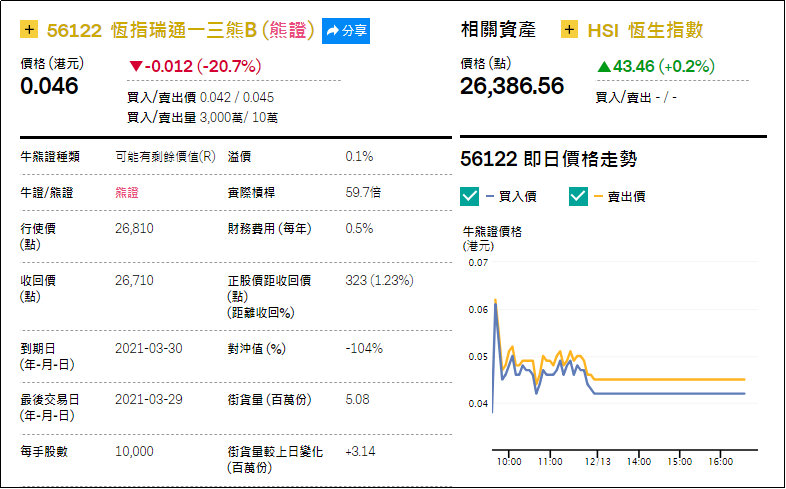Click the 相關資產 heading

[x=498, y=30]
